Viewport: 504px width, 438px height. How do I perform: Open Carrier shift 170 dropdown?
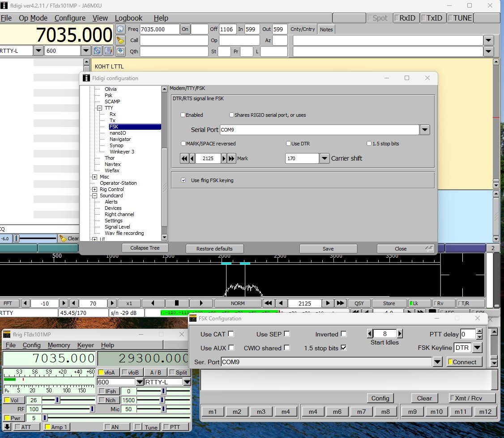tap(325, 158)
